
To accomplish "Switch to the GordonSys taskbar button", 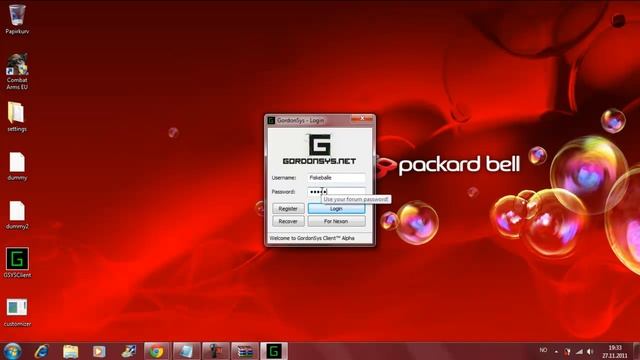I will click(x=274, y=351).
